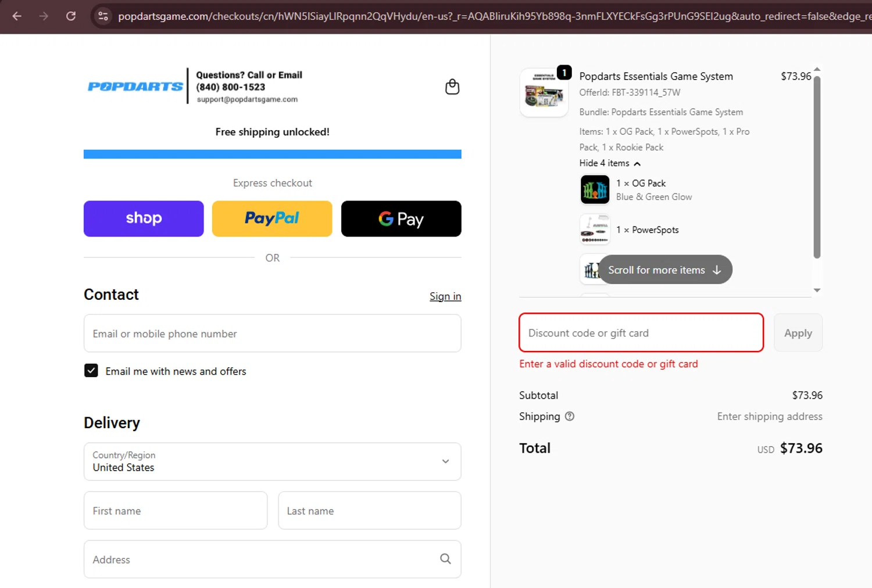Collapse the Hide 4 items expander
This screenshot has height=588, width=872.
pos(610,163)
